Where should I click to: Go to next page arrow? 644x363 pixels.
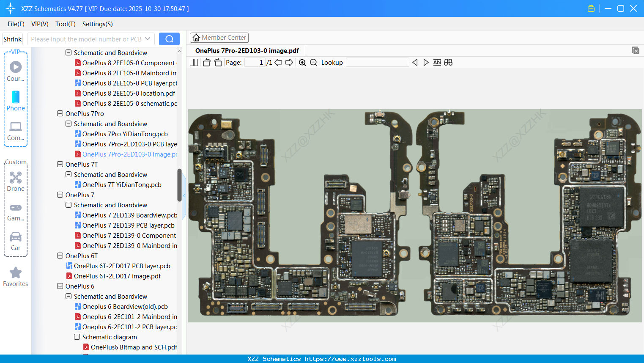(289, 63)
